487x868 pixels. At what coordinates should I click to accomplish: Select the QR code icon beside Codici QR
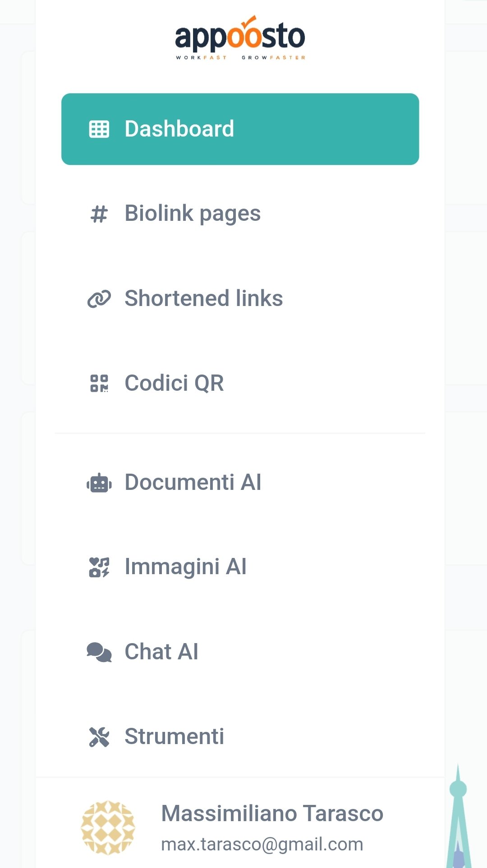click(x=98, y=384)
